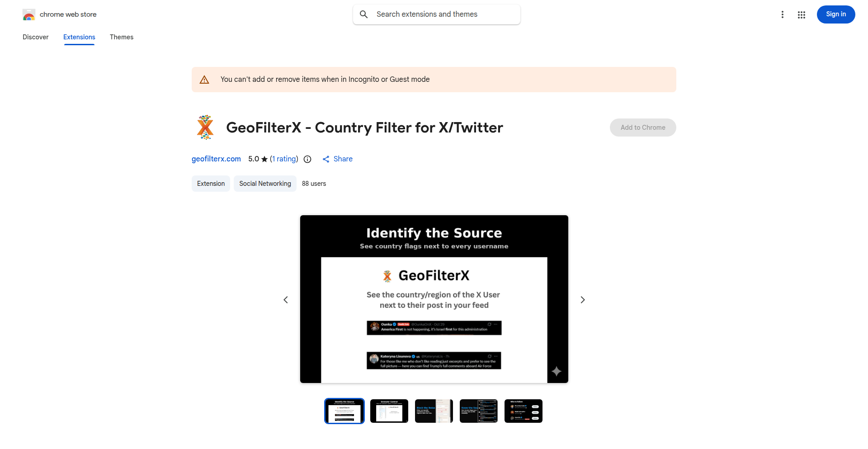This screenshot has width=868, height=449.
Task: Click the Add to Chrome button
Action: coord(643,128)
